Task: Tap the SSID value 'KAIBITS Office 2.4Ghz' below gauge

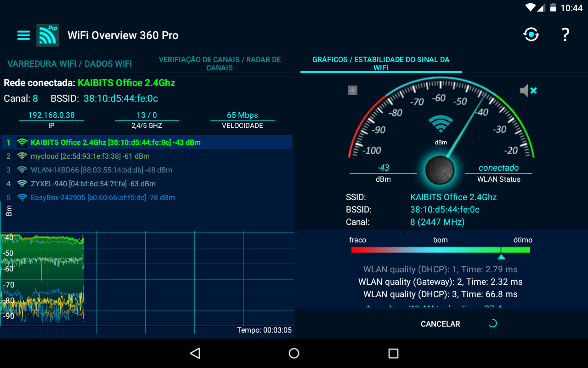Action: [453, 197]
